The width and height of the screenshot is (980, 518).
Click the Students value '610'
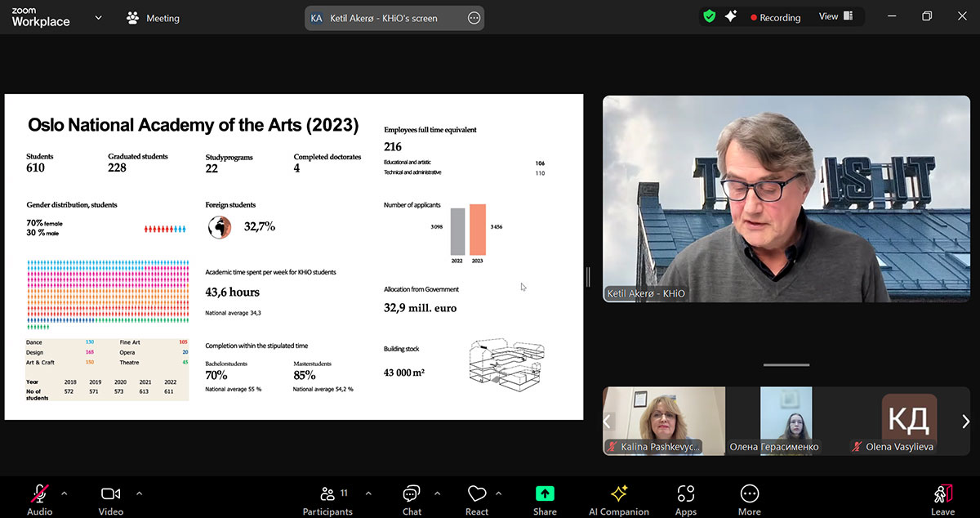[35, 168]
